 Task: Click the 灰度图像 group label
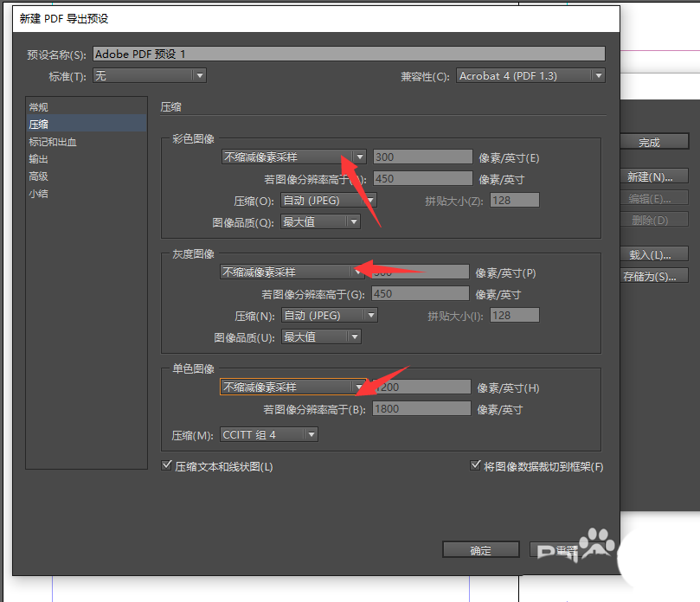[x=193, y=254]
